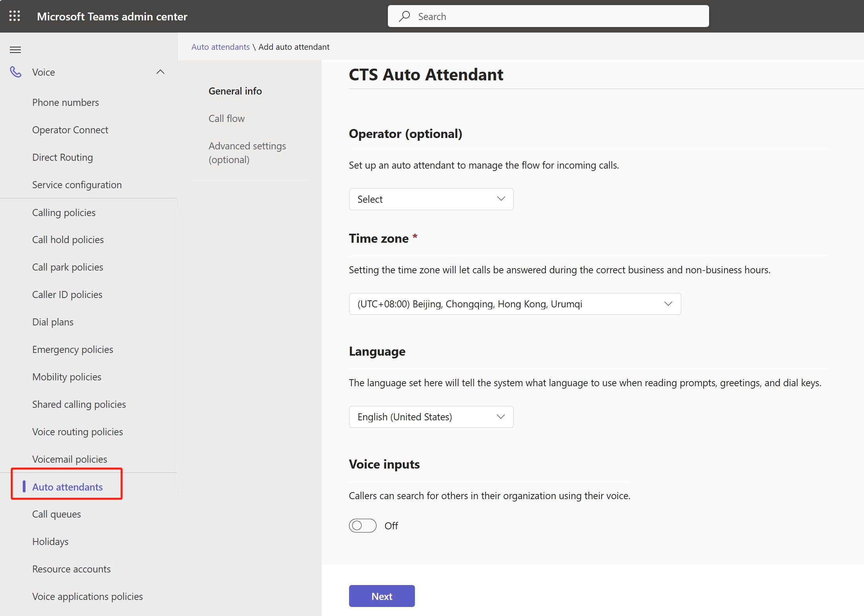Collapse the Voice section chevron

[160, 72]
